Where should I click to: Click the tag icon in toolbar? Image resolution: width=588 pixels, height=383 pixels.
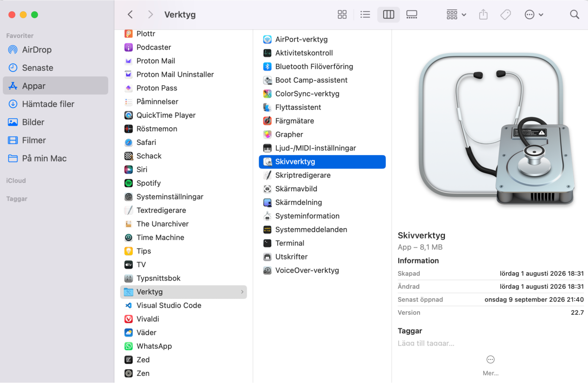click(x=506, y=14)
